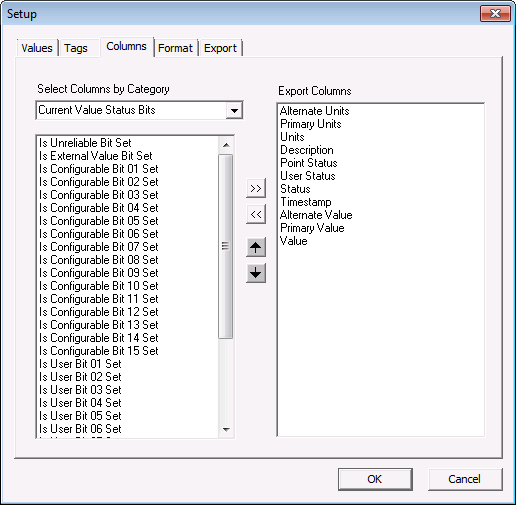Switch to the Values tab
Screen dimensions: 516x505
coord(37,48)
